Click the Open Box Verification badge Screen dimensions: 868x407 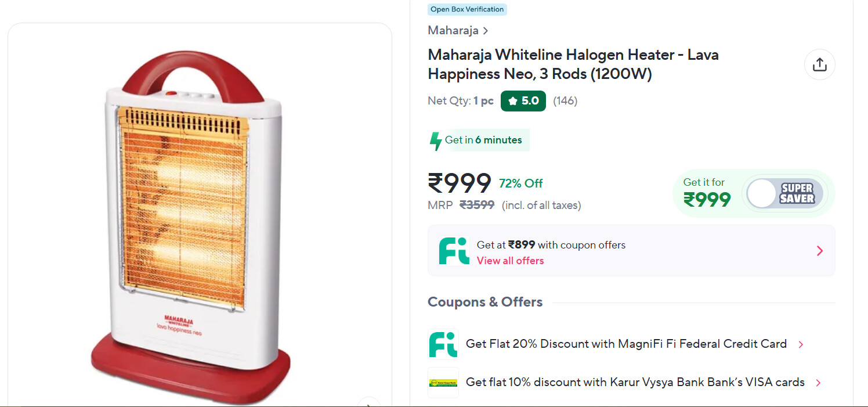(x=467, y=9)
